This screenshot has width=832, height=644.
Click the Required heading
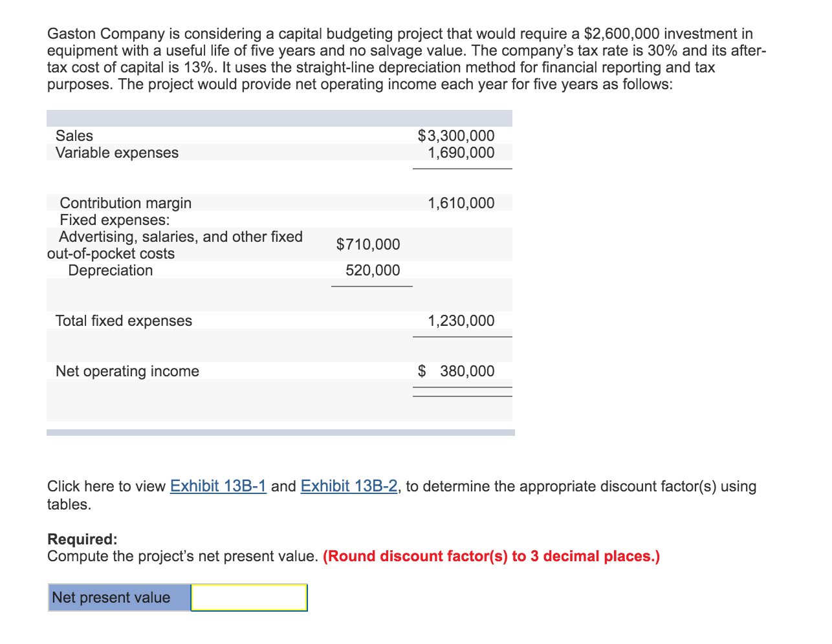(x=82, y=539)
